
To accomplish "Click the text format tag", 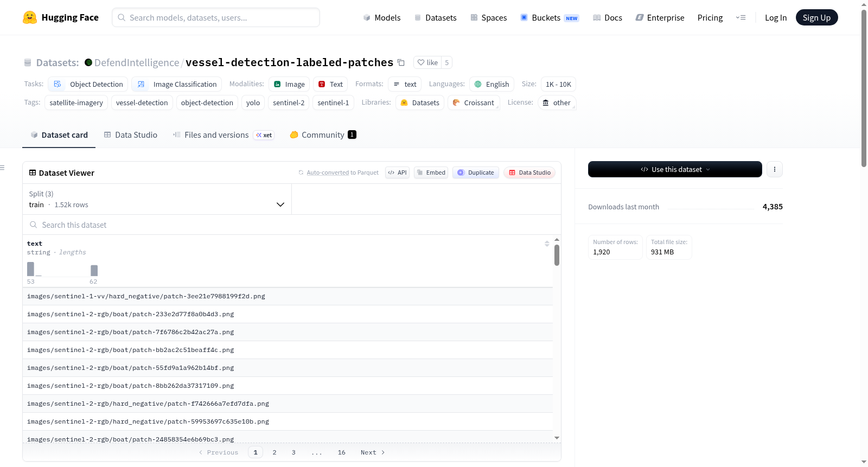I will (405, 84).
